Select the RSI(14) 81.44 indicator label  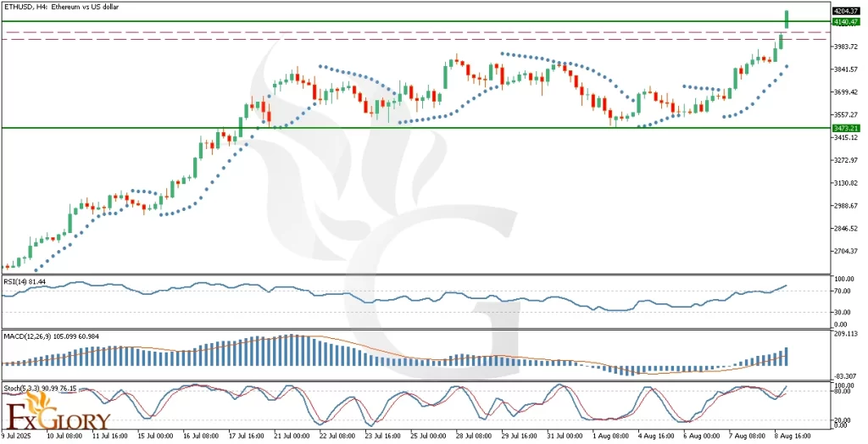[25, 281]
